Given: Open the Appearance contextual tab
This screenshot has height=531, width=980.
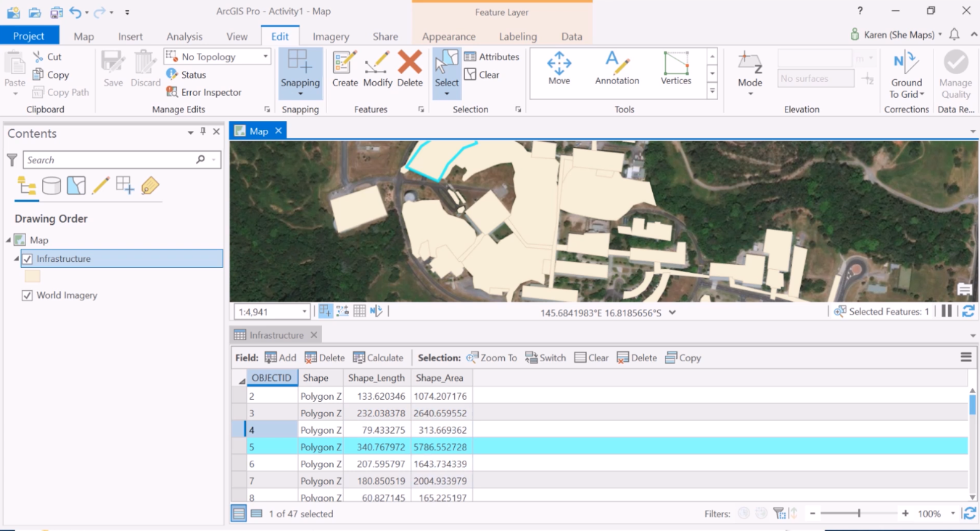Looking at the screenshot, I should (x=449, y=36).
